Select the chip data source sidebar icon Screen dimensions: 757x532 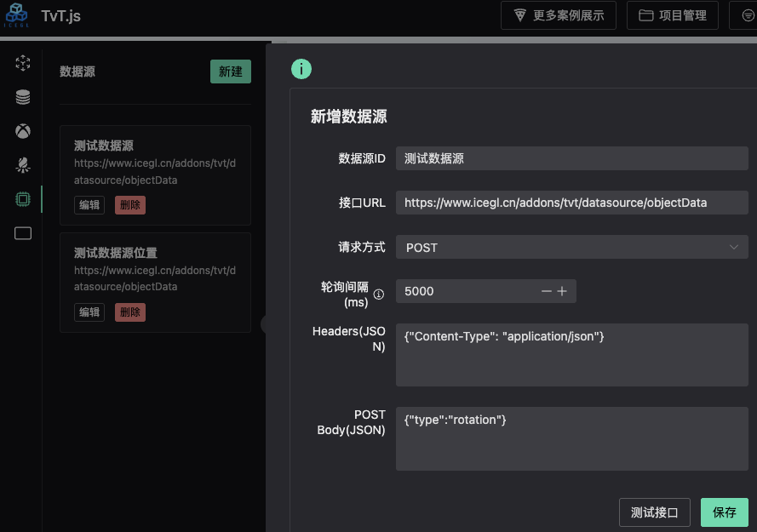[x=23, y=199]
